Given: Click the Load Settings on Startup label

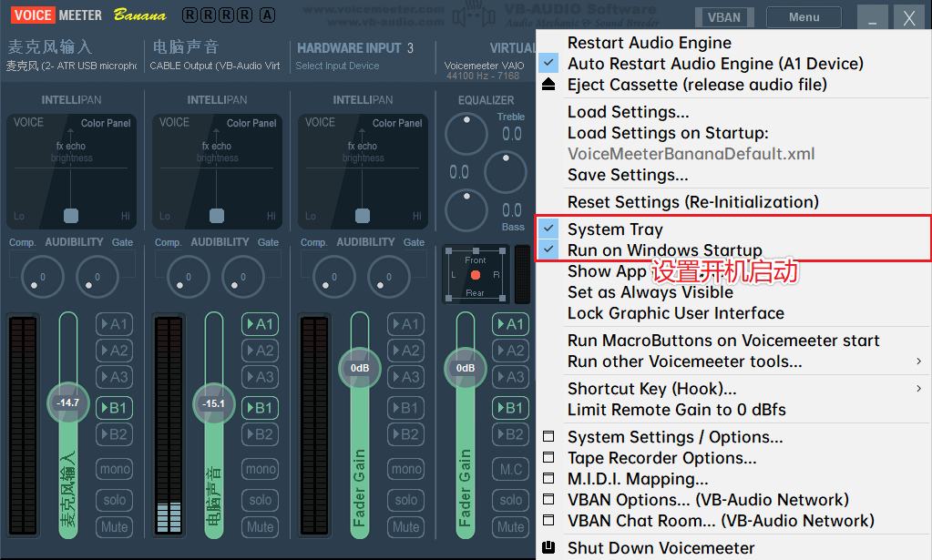Looking at the screenshot, I should click(x=668, y=133).
